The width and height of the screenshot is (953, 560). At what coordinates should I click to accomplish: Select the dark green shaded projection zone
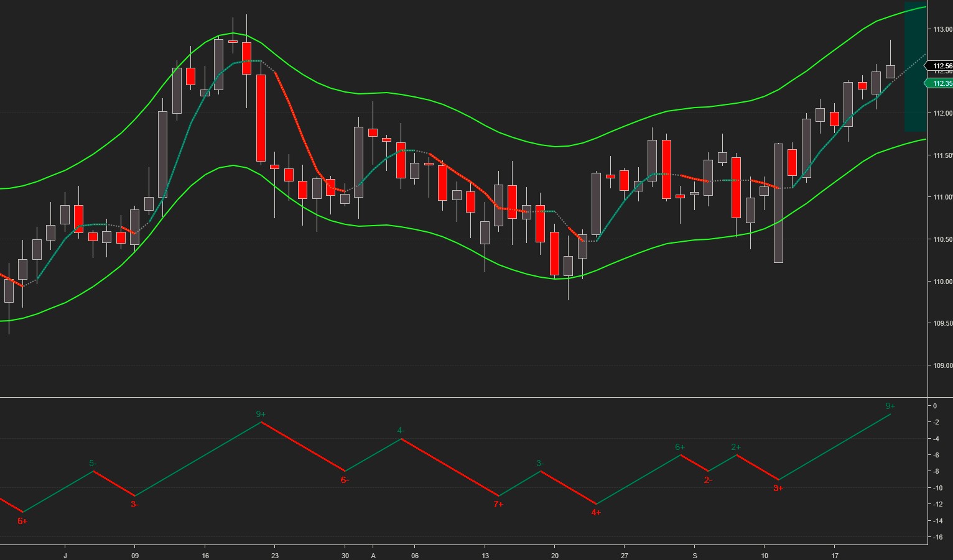[915, 67]
